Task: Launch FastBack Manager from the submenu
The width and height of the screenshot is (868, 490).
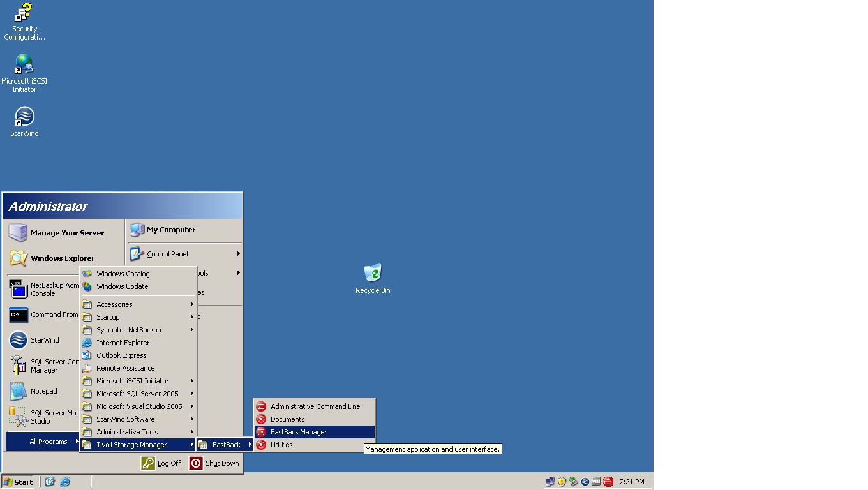Action: point(314,432)
